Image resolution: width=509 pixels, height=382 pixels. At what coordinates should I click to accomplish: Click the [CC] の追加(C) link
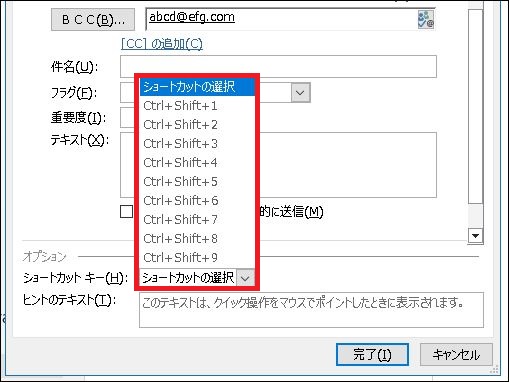[161, 44]
